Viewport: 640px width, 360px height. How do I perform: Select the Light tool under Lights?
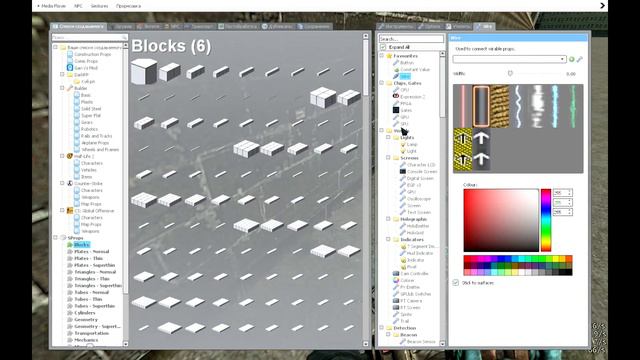coord(411,151)
